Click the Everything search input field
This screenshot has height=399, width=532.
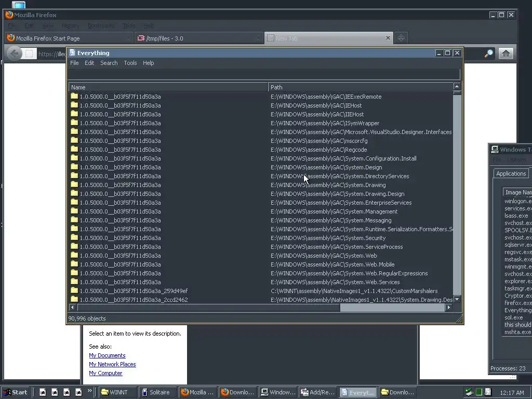[264, 74]
